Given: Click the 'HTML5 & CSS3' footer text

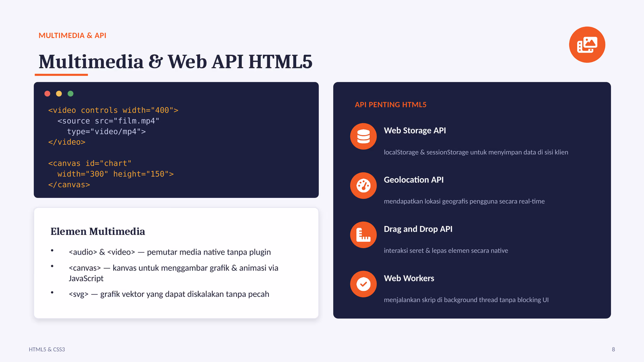Looking at the screenshot, I should (x=47, y=350).
